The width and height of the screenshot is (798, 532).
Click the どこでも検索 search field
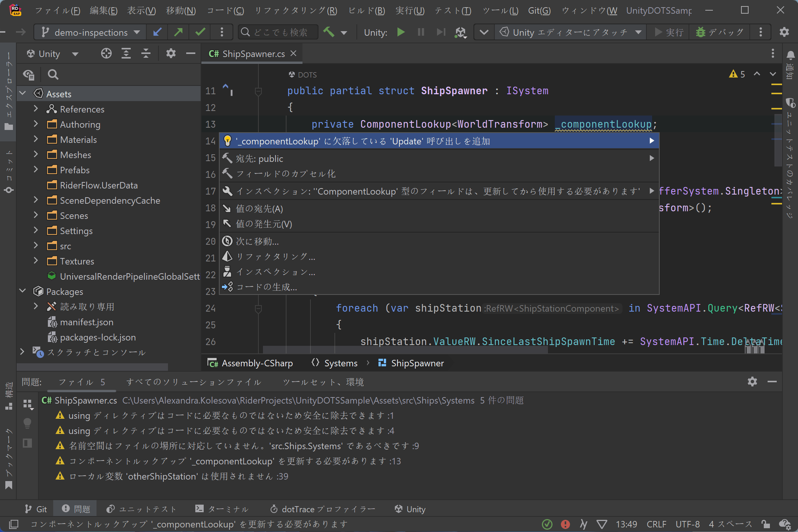[x=280, y=32]
